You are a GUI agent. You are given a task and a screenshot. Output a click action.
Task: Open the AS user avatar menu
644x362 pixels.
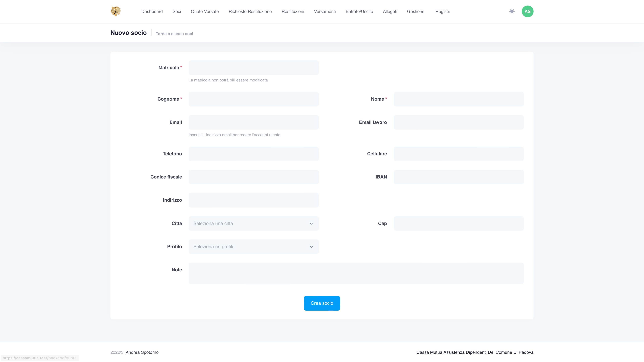pyautogui.click(x=527, y=11)
